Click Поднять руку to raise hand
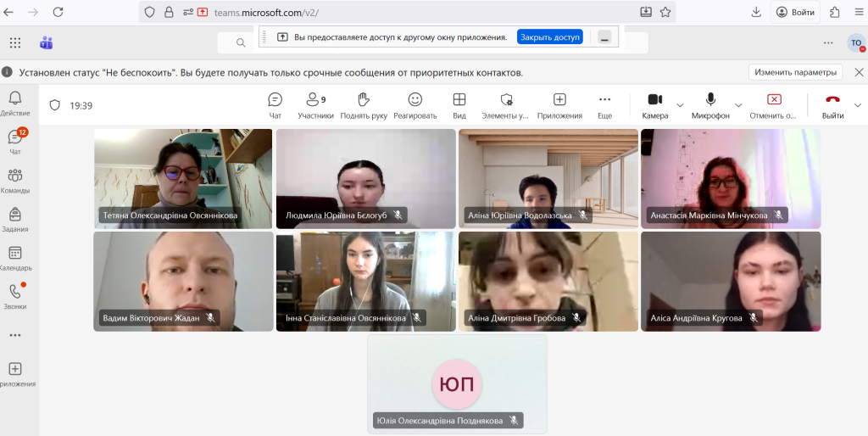868x436 pixels. [x=364, y=105]
